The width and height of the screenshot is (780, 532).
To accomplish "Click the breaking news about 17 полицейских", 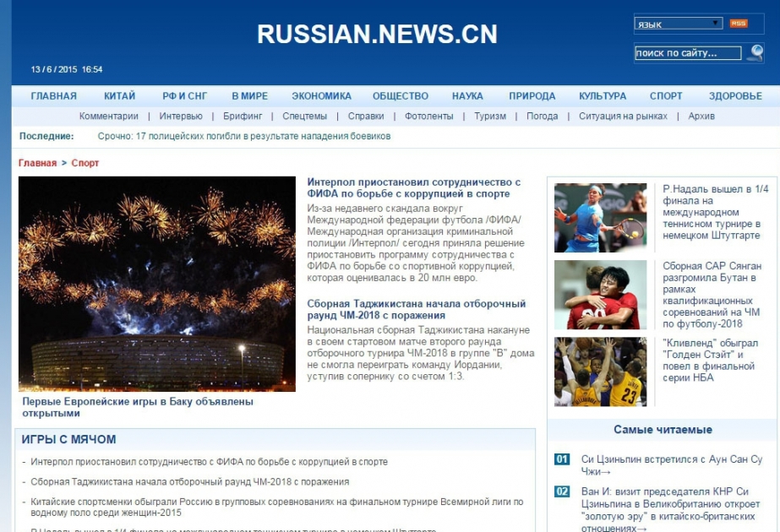I will coord(243,136).
